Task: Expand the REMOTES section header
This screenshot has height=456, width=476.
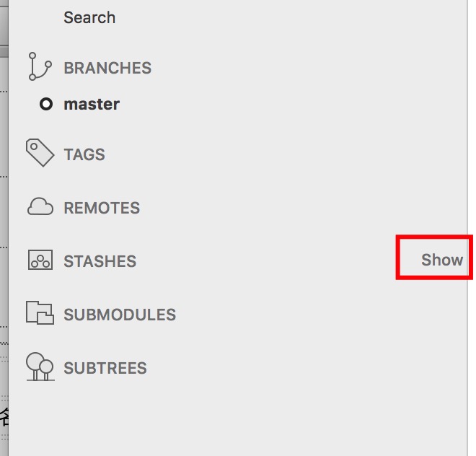Action: (102, 208)
